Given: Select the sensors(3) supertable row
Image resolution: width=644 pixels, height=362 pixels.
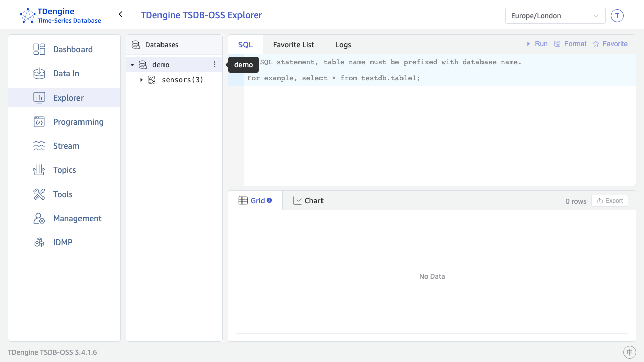Looking at the screenshot, I should (x=174, y=80).
